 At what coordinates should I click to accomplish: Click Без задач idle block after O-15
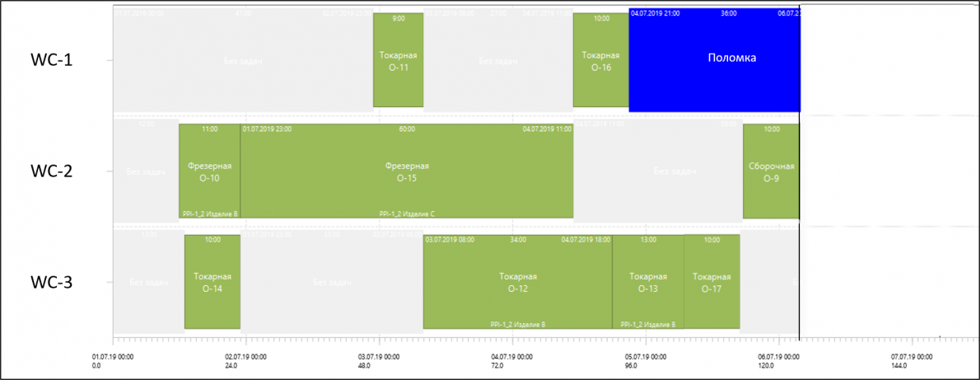pos(658,171)
